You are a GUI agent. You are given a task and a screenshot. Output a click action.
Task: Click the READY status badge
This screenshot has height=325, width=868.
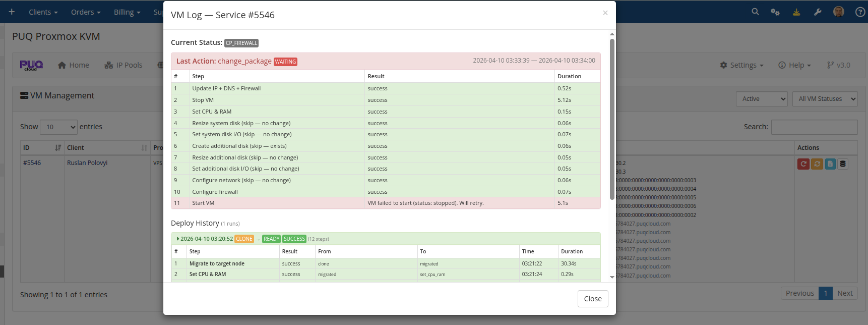pos(271,239)
